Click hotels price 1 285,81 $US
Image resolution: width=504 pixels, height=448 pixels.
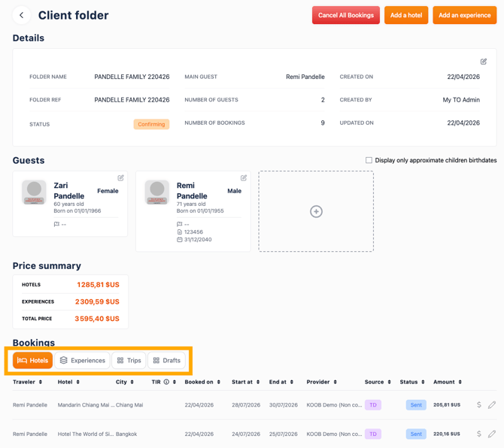[x=98, y=285]
